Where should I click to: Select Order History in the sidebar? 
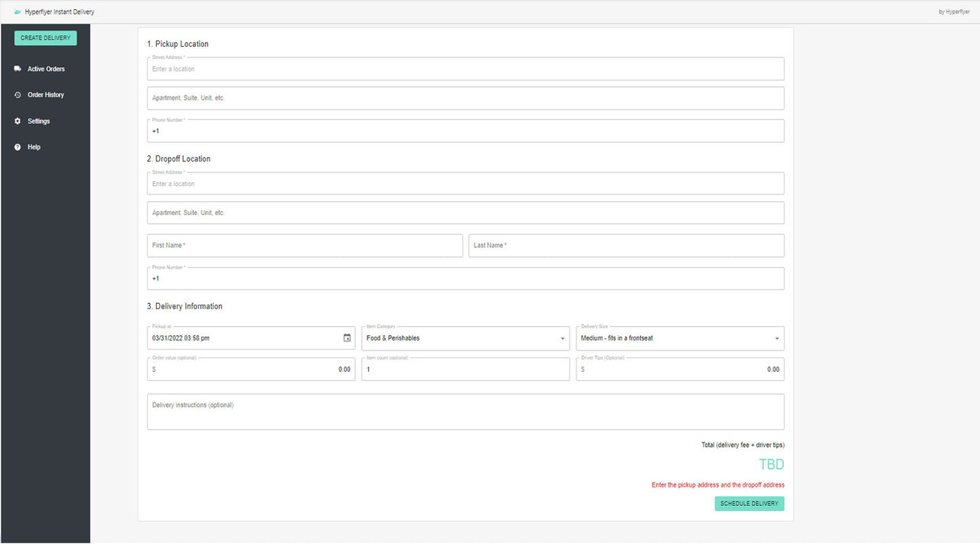pos(47,94)
